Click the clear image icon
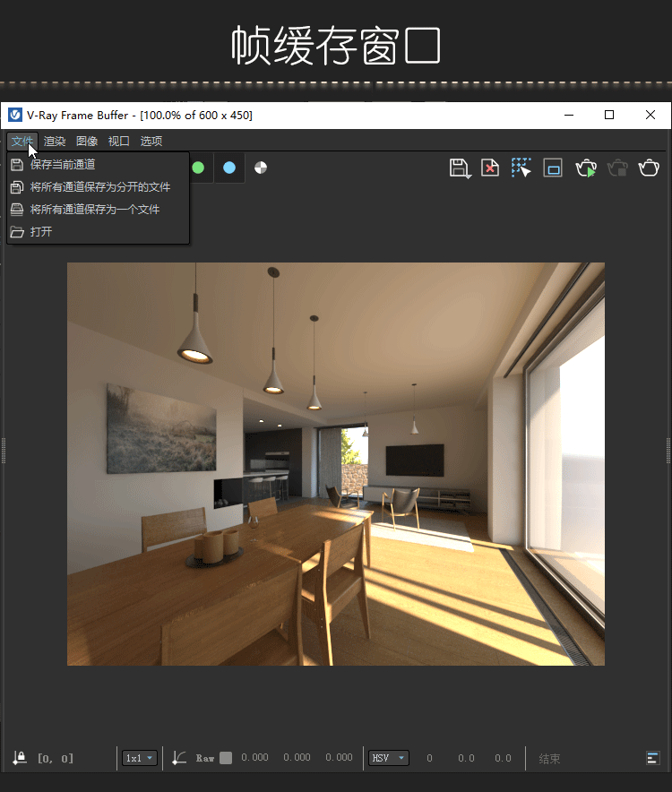 (x=490, y=168)
